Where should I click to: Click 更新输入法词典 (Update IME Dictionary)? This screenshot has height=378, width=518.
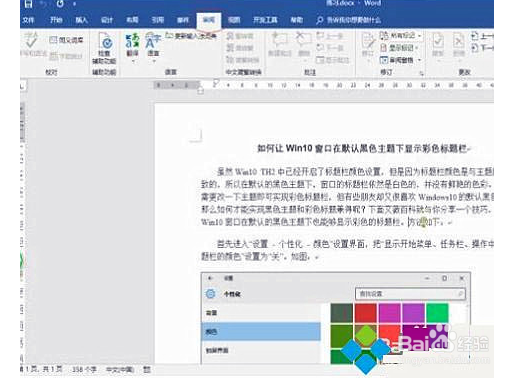click(x=191, y=36)
